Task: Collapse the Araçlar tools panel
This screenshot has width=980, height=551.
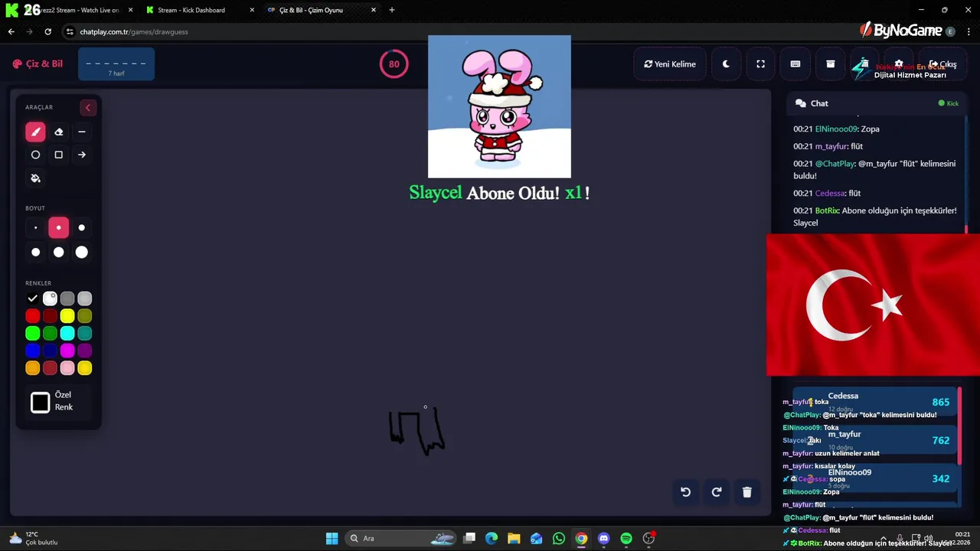Action: point(87,107)
